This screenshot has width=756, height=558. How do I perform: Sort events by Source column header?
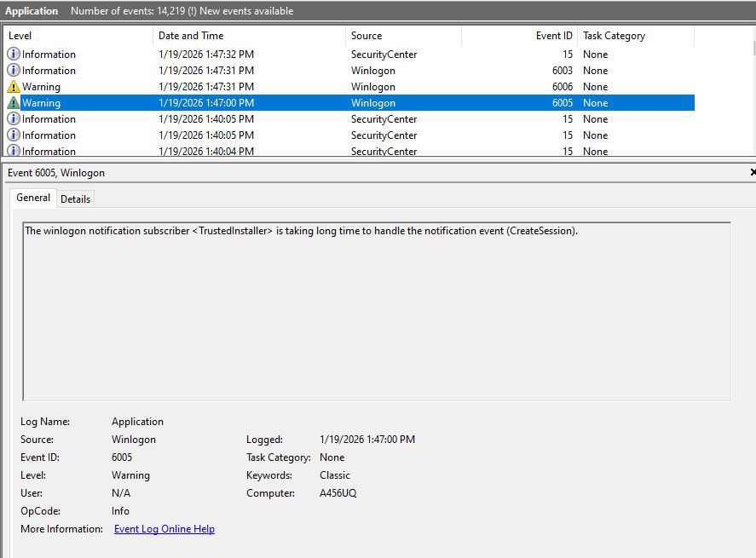coord(403,36)
